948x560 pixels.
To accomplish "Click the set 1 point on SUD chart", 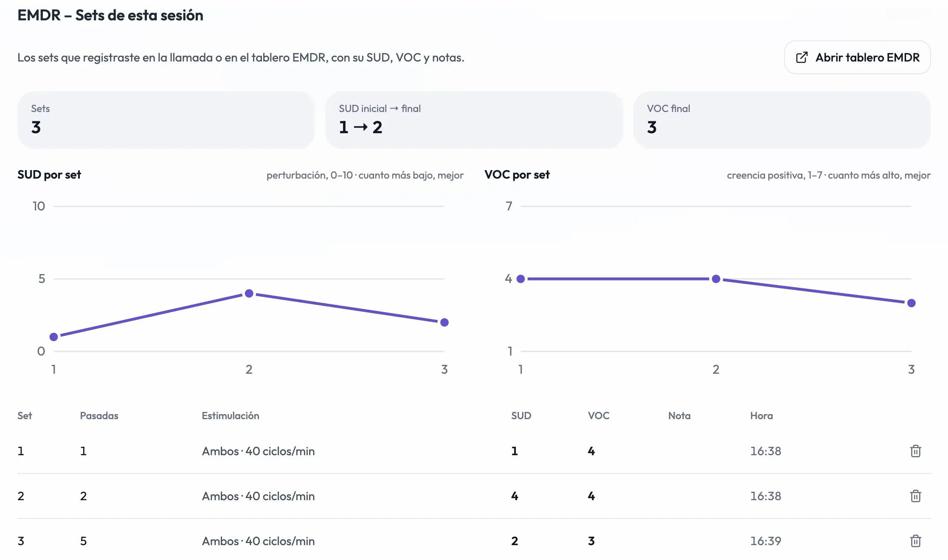I will click(x=54, y=337).
